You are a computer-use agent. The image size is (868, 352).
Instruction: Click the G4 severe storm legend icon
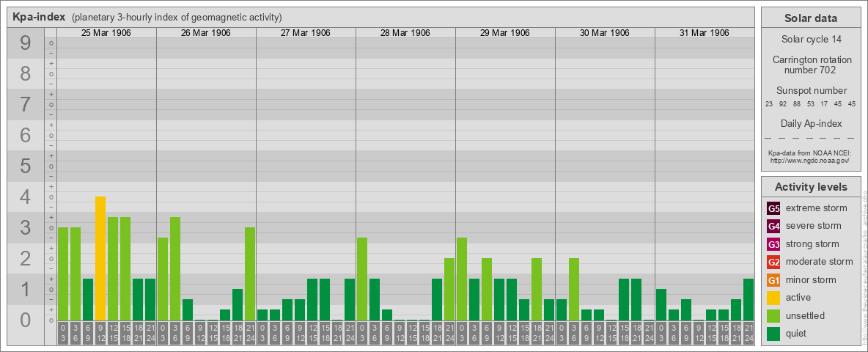pyautogui.click(x=773, y=227)
